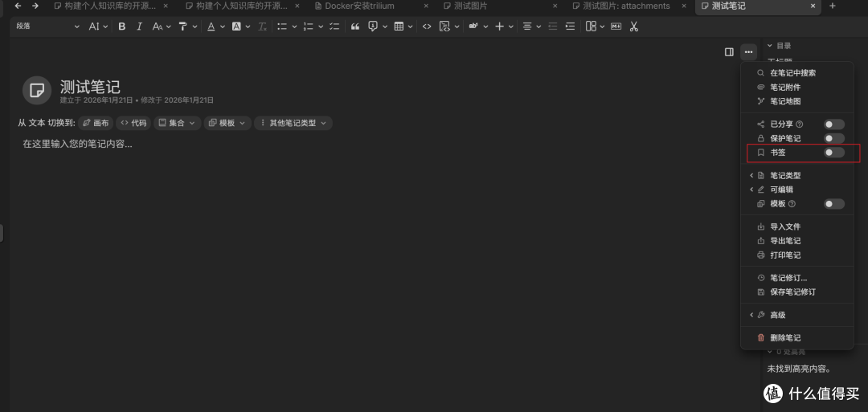Viewport: 868px width, 412px height.
Task: Select 在笔记中搜索 menu entry
Action: pyautogui.click(x=797, y=72)
